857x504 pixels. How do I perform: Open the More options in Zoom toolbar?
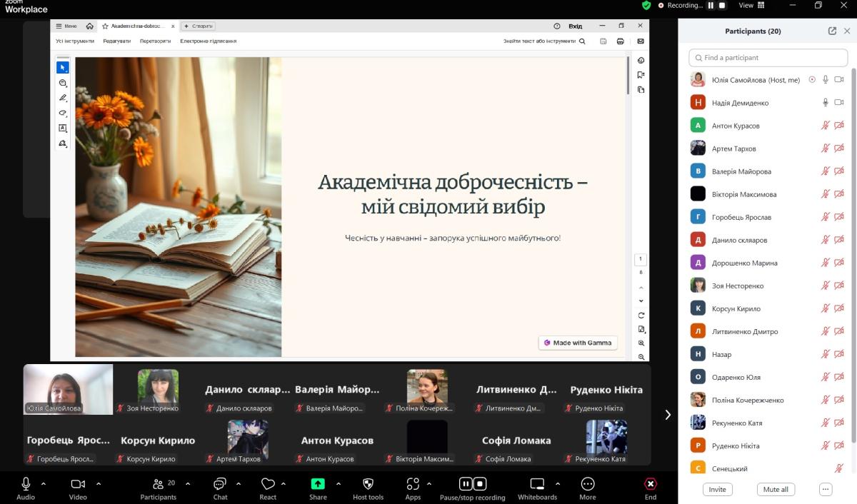(x=588, y=488)
